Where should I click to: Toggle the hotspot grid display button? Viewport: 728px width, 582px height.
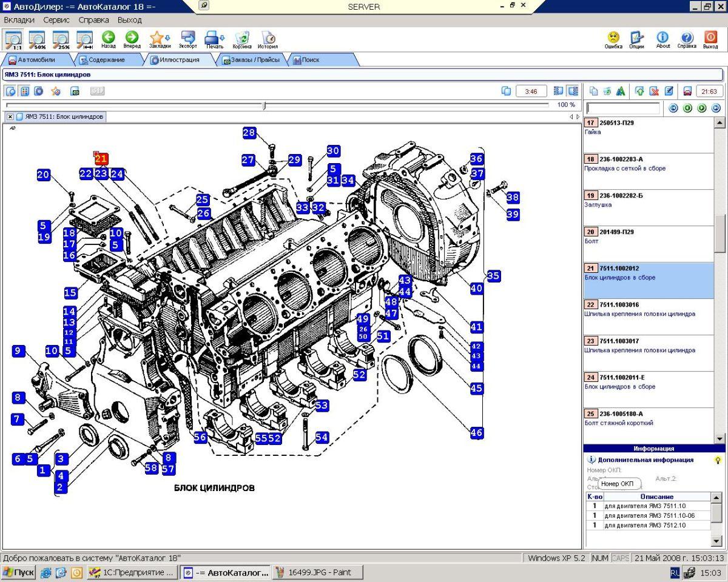click(25, 92)
